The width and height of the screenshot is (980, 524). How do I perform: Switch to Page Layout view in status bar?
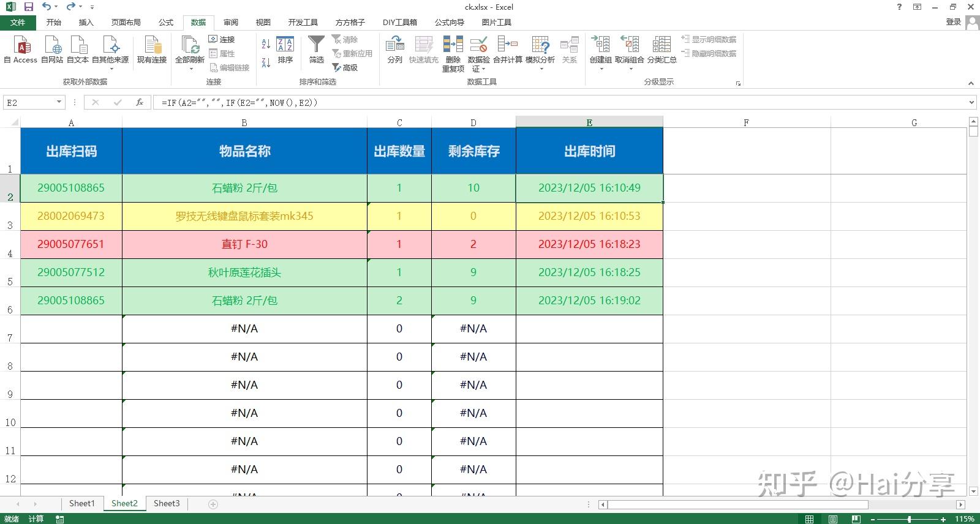(833, 519)
